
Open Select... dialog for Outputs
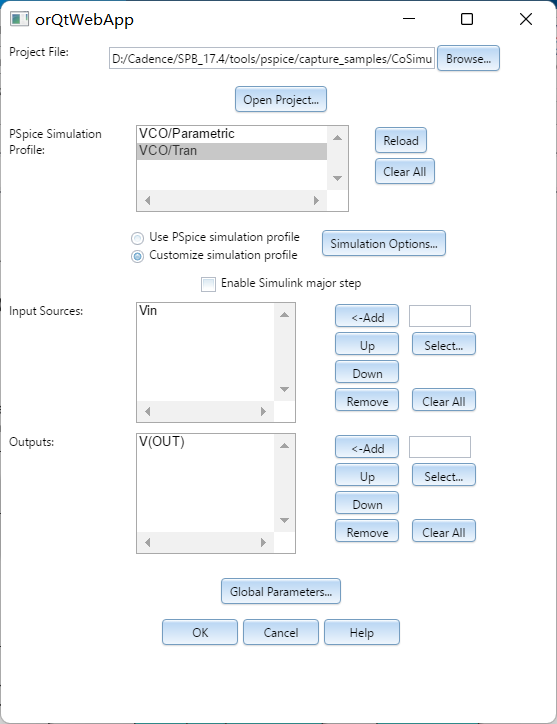coord(443,476)
